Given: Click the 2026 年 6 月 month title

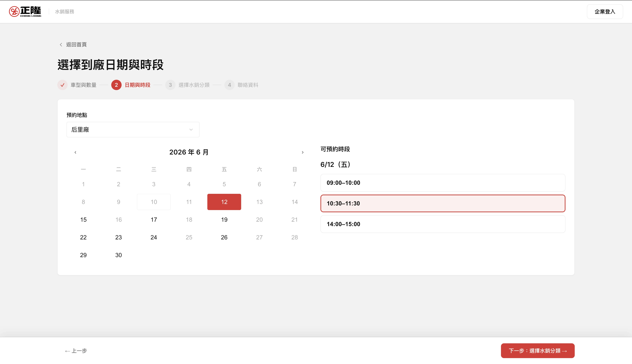Looking at the screenshot, I should 189,152.
